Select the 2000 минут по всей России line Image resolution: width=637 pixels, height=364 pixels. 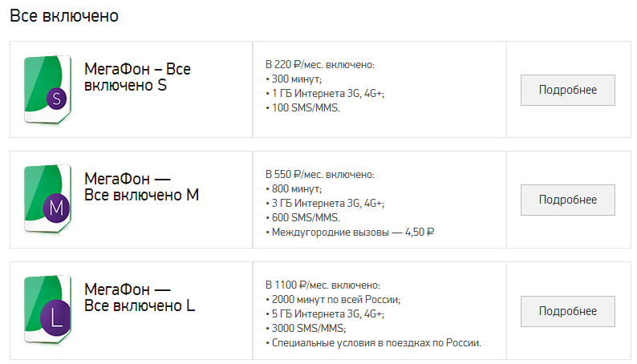pos(332,299)
